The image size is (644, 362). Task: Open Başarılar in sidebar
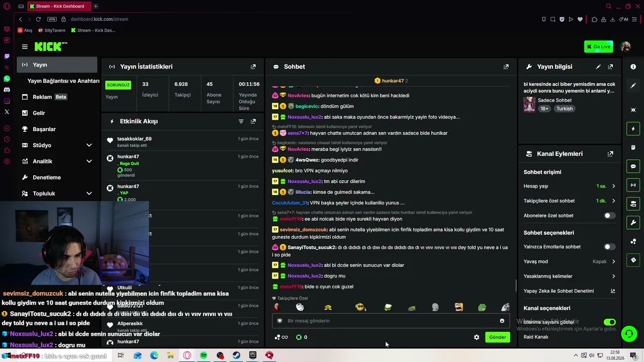pos(57,129)
